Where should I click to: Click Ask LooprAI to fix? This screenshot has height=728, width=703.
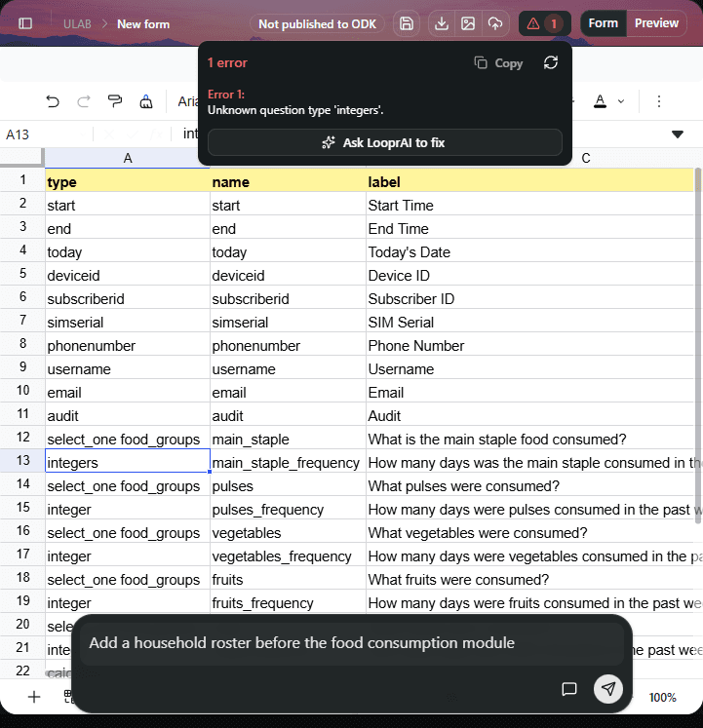tap(385, 142)
